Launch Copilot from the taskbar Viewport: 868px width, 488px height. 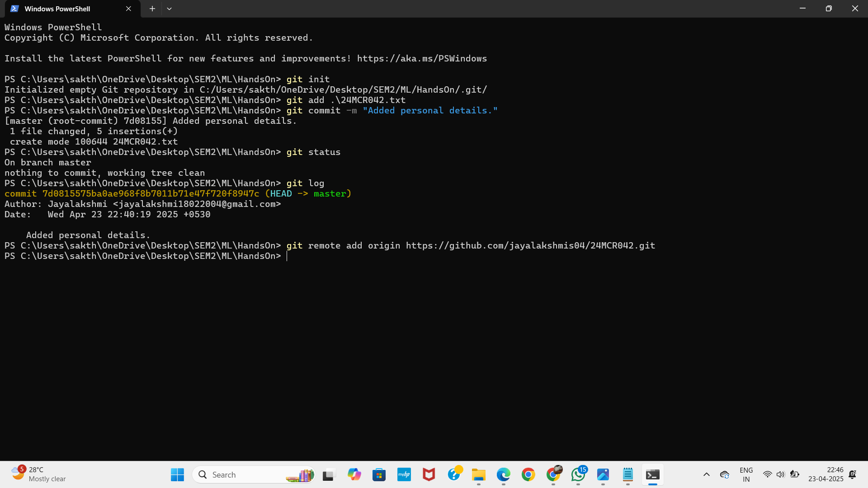pos(354,474)
